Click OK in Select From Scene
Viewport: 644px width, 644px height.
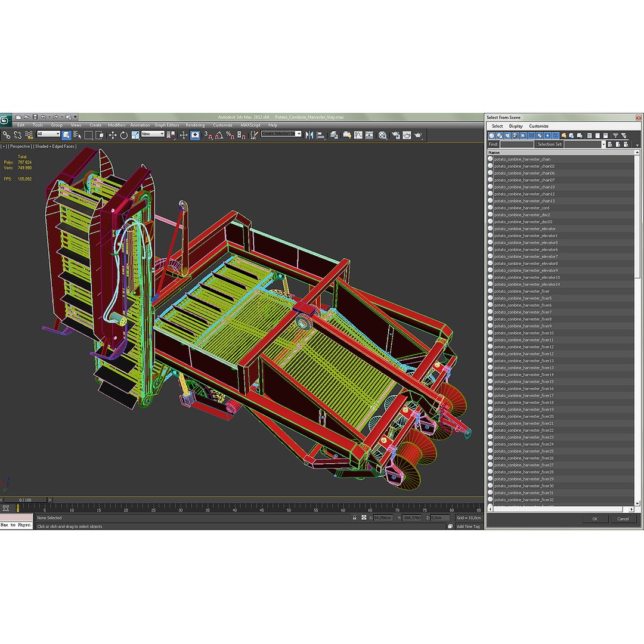pyautogui.click(x=595, y=519)
